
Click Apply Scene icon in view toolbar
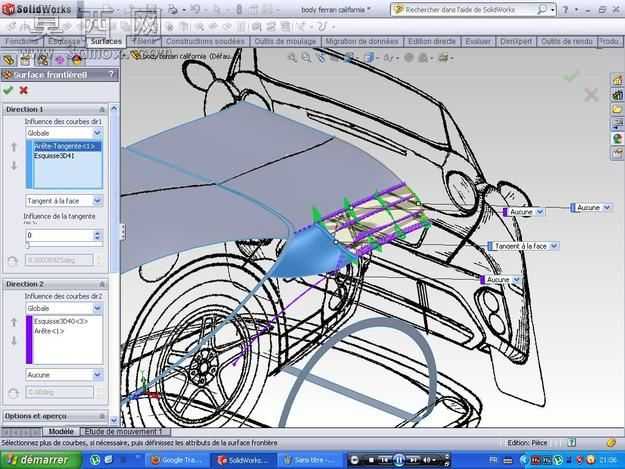click(423, 58)
